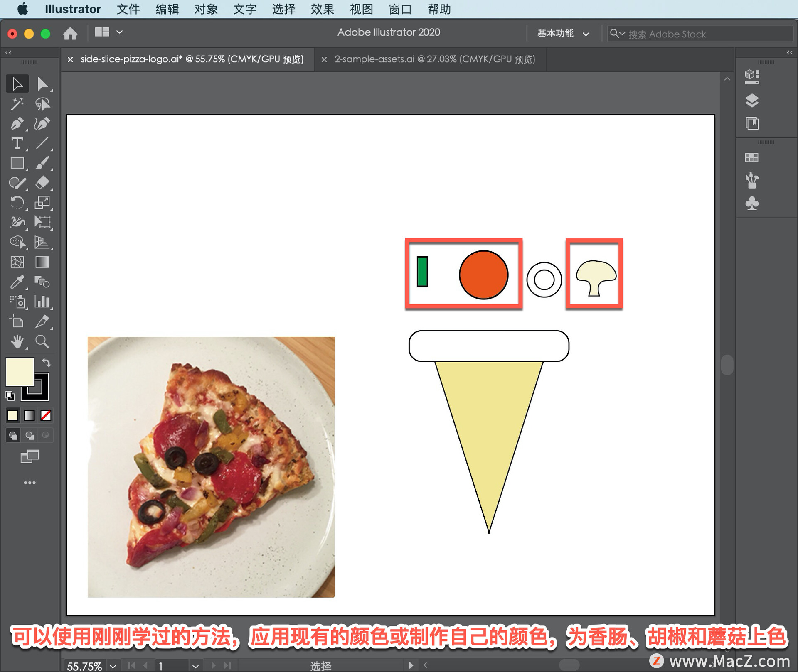The height and width of the screenshot is (672, 798).
Task: Select the Type tool
Action: pos(17,143)
